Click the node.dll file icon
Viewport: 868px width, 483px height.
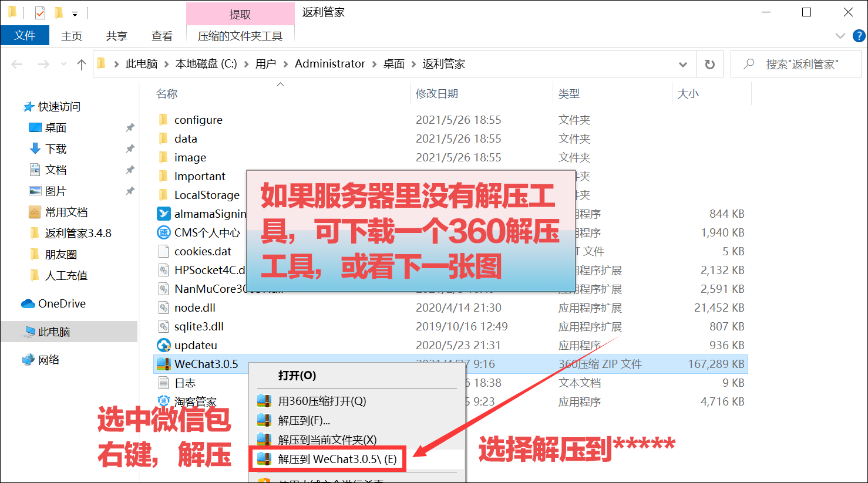point(164,308)
